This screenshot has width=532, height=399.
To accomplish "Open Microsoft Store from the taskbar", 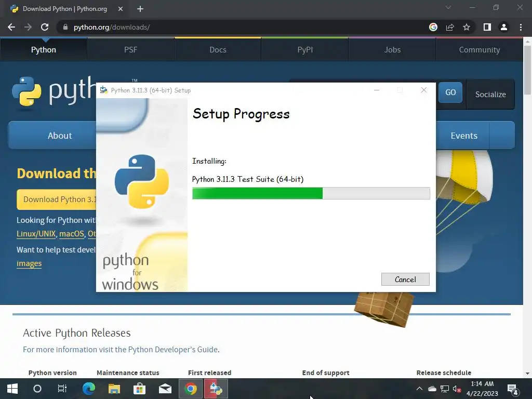I will coord(139,389).
